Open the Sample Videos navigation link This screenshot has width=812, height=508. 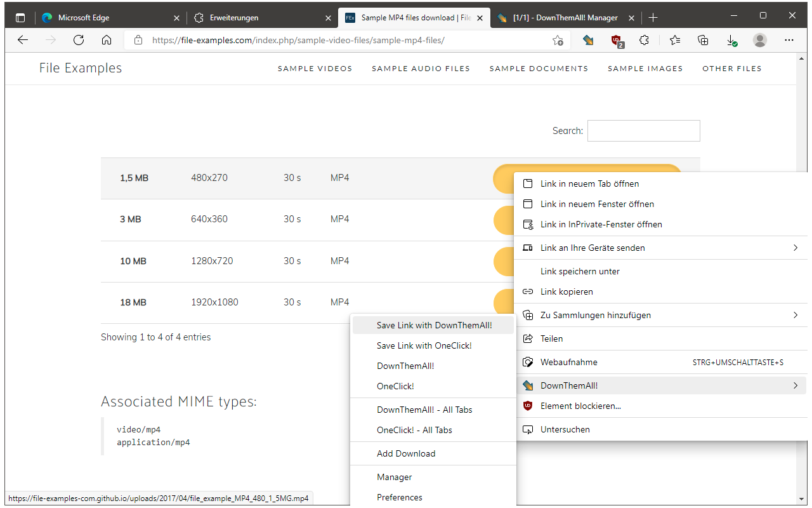[315, 69]
